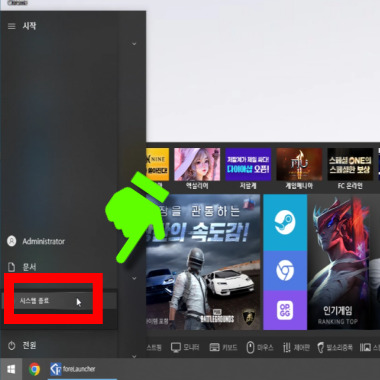This screenshot has width=380, height=380.
Task: Launch Chrome from the blue tile
Action: (285, 270)
